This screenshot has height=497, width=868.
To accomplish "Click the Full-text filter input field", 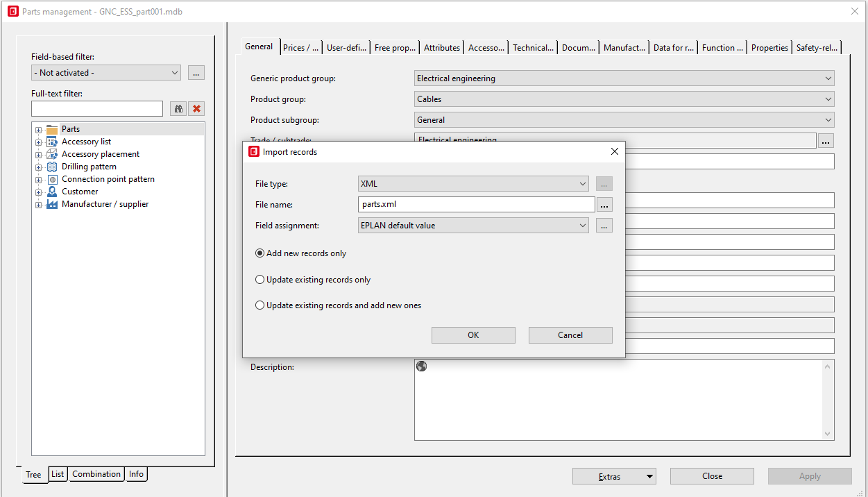I will tap(97, 109).
